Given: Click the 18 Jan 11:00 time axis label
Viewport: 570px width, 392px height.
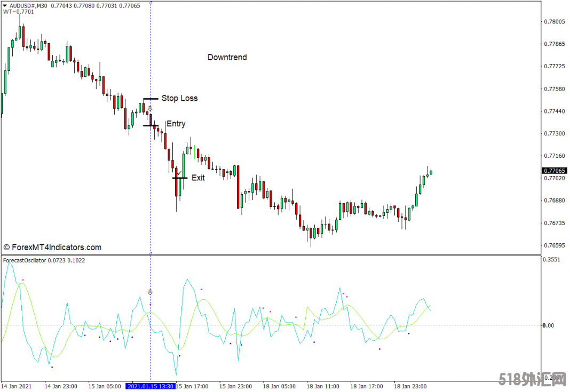Looking at the screenshot, I should 322,386.
